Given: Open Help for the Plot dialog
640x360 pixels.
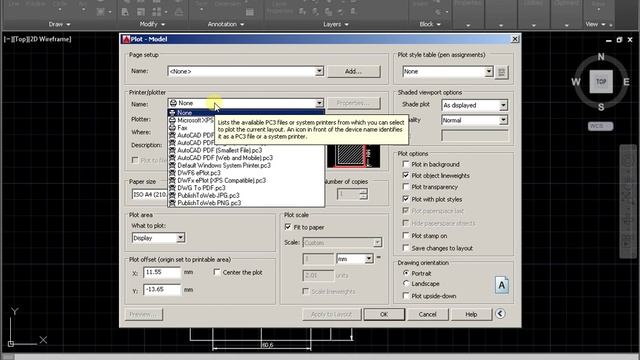Looking at the screenshot, I should (x=471, y=314).
